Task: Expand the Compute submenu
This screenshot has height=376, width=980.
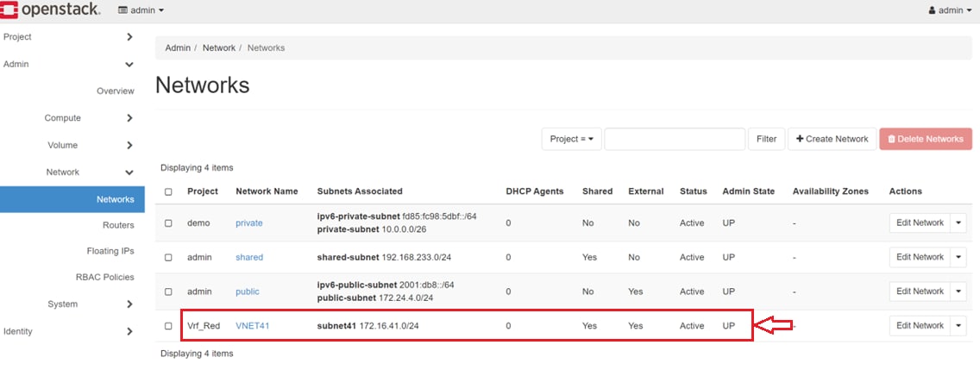Action: (x=87, y=118)
